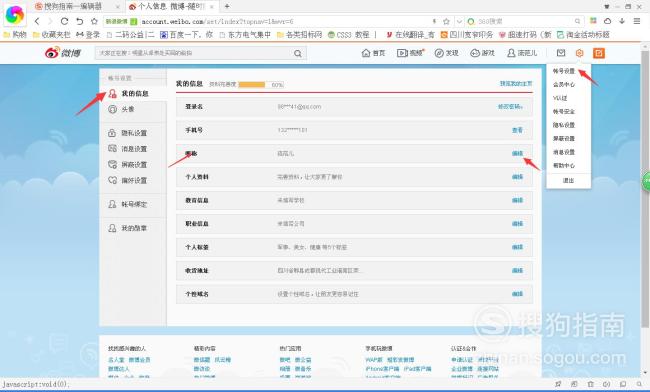Viewport: 650px width, 392px height.
Task: Open a new browser tab with plus
Action: pos(227,6)
